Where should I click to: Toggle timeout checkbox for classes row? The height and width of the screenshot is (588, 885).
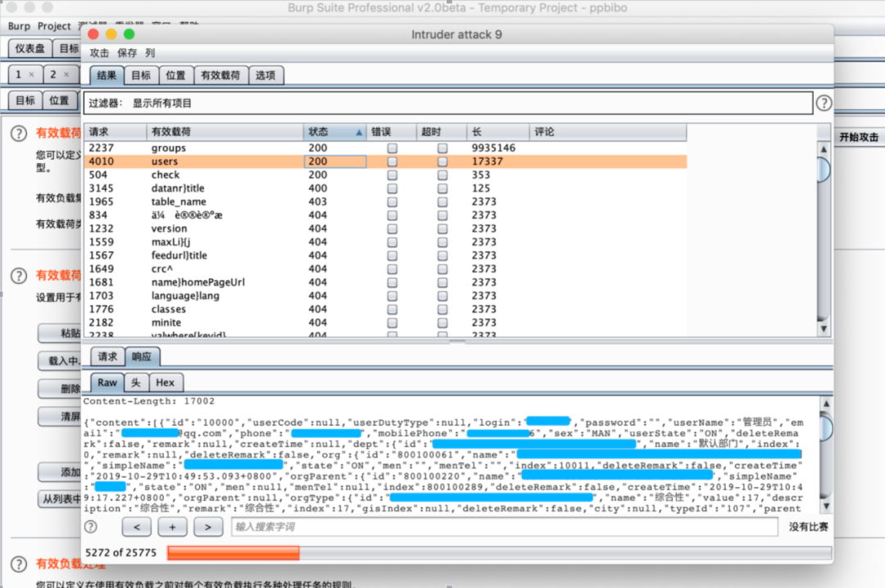click(442, 310)
